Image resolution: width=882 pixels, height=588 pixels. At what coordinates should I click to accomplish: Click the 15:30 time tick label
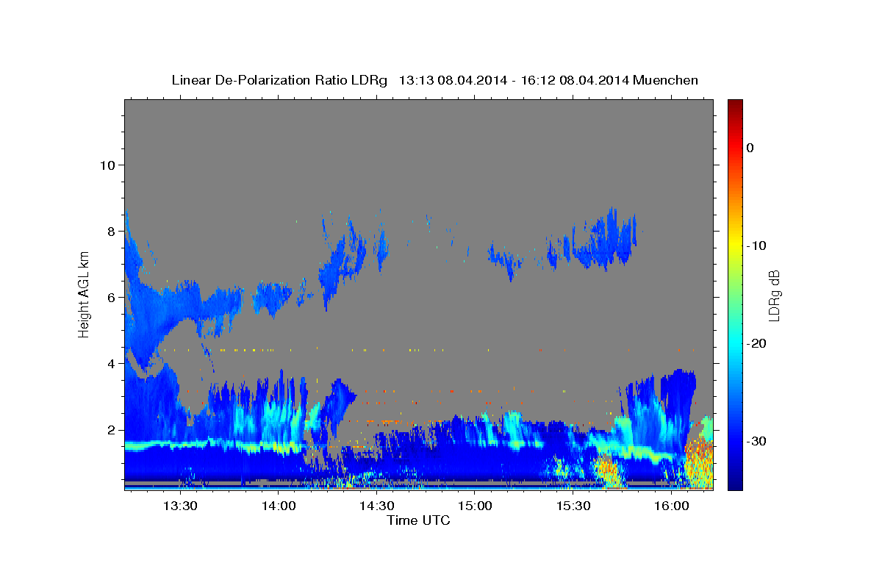click(x=574, y=506)
